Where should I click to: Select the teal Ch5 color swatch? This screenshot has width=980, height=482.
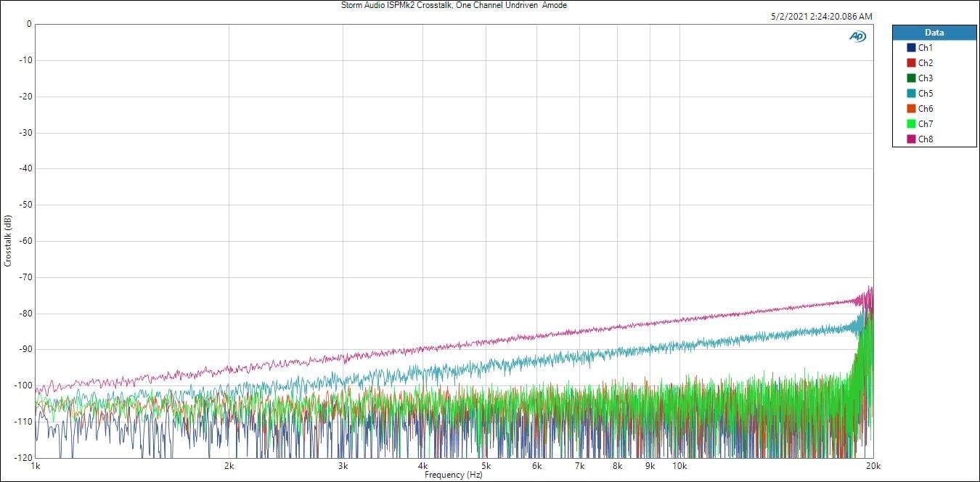pyautogui.click(x=911, y=94)
